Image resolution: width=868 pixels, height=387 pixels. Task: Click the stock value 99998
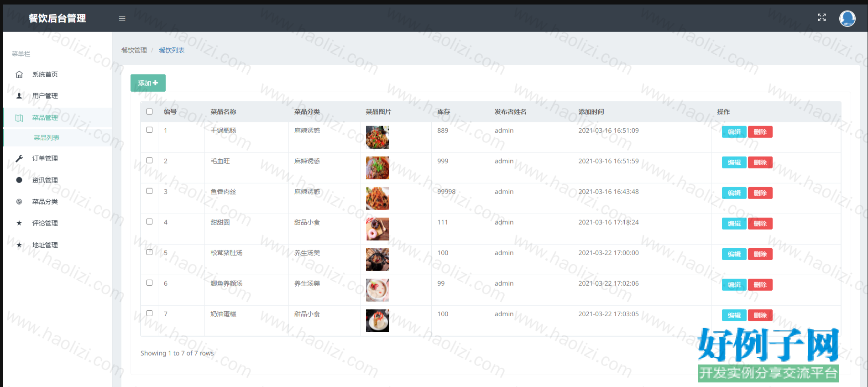(x=446, y=192)
